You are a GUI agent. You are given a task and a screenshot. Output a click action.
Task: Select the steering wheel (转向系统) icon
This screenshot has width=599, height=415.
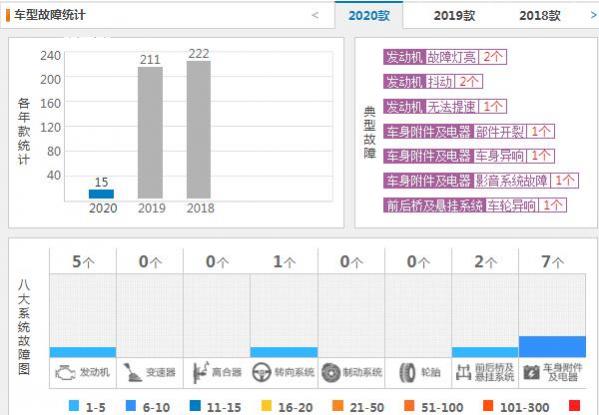[262, 372]
